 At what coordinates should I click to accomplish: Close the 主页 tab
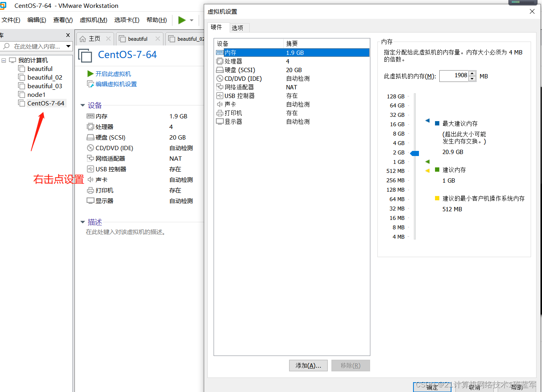click(x=109, y=39)
